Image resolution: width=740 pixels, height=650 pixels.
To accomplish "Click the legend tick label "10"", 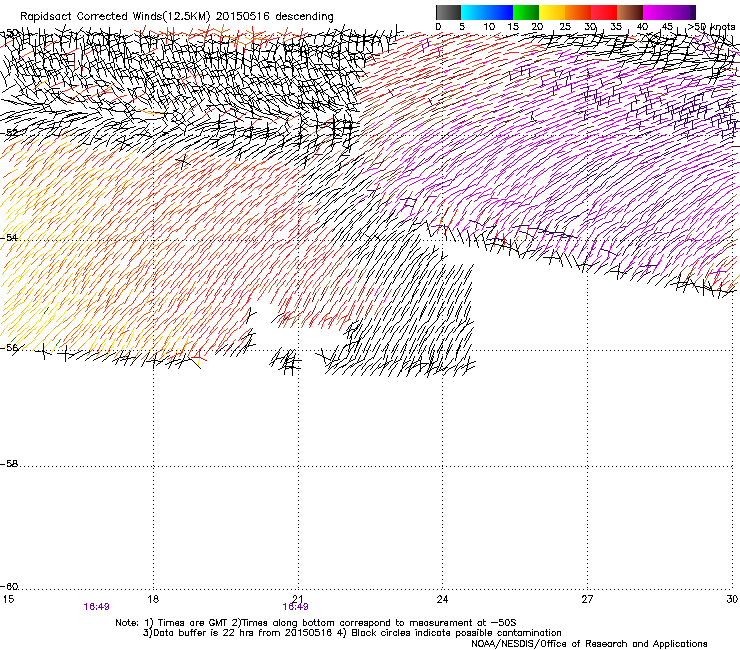I will click(489, 27).
